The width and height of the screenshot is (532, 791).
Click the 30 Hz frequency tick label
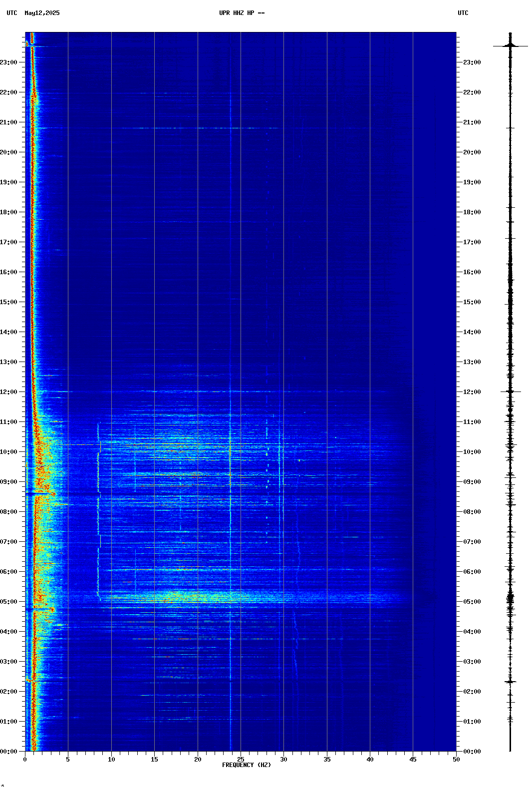283,760
